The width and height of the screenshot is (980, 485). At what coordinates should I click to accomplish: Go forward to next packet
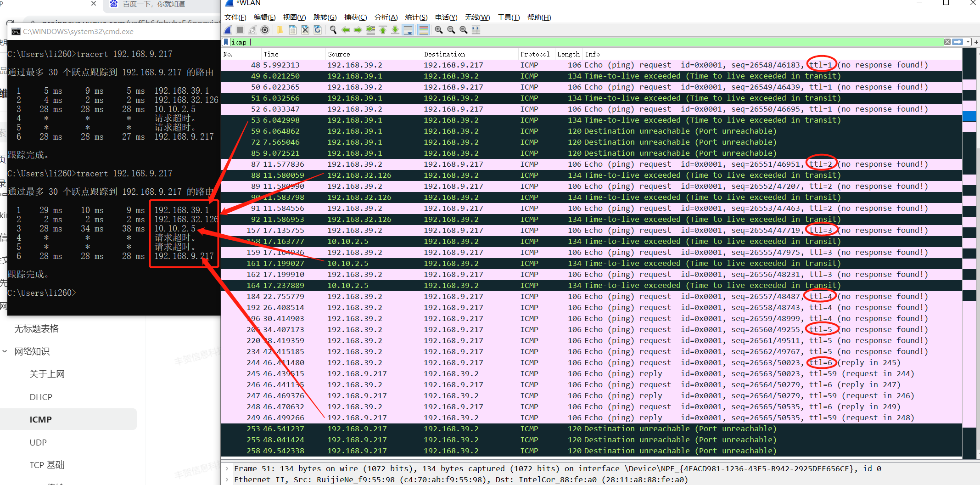point(358,30)
